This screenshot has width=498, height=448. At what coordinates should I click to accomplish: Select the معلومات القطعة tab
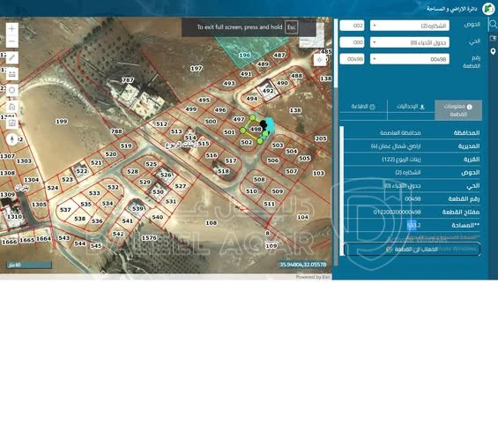coord(458,110)
